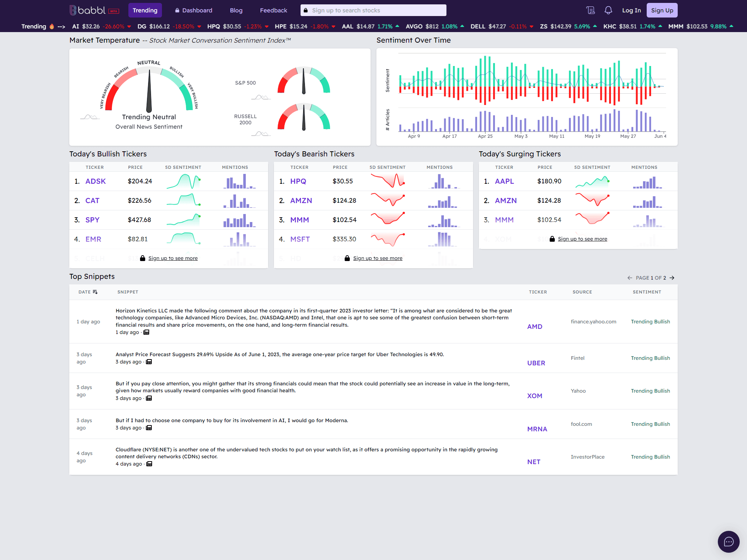Click the Trending fire icon
This screenshot has height=560, width=747.
[x=52, y=26]
